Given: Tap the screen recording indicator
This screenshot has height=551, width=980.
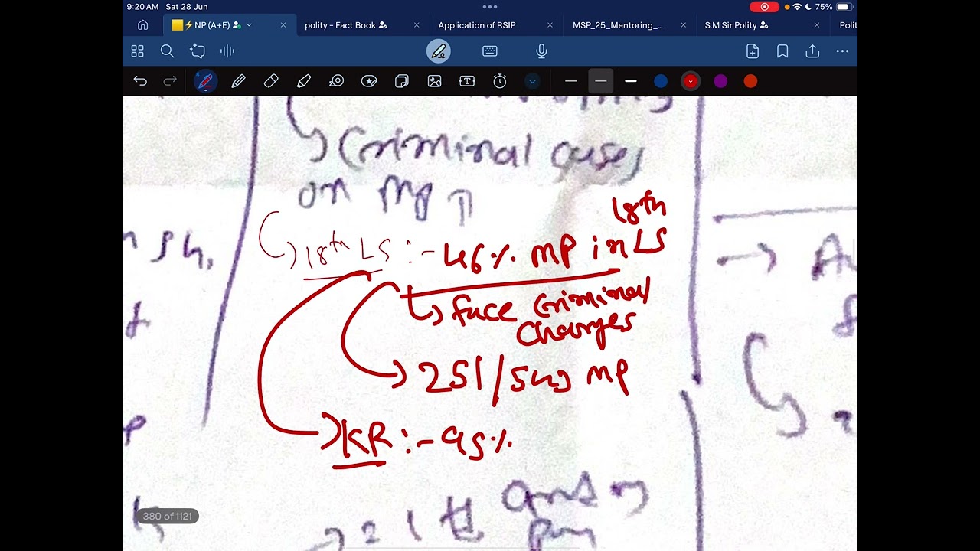Looking at the screenshot, I should 763,7.
